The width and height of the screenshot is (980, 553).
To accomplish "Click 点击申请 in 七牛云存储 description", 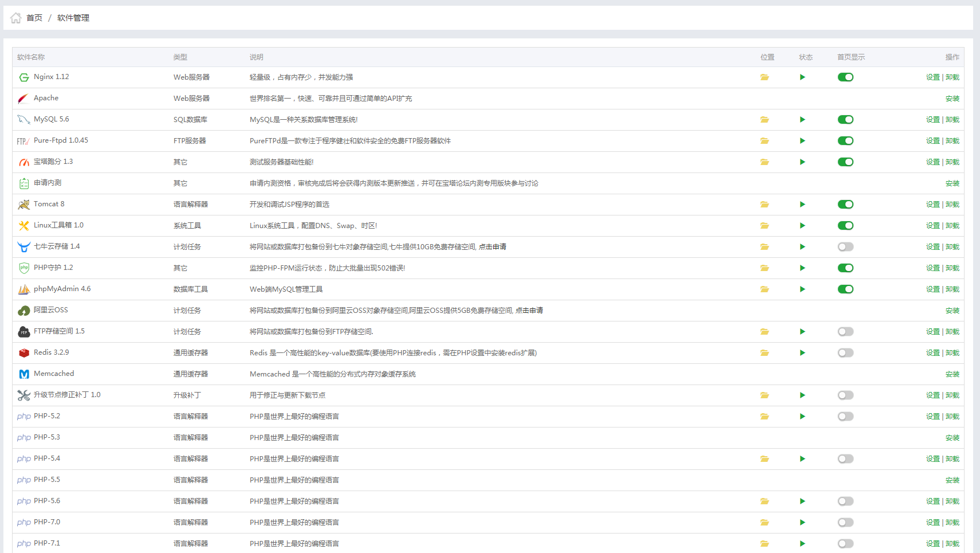I will [x=493, y=247].
